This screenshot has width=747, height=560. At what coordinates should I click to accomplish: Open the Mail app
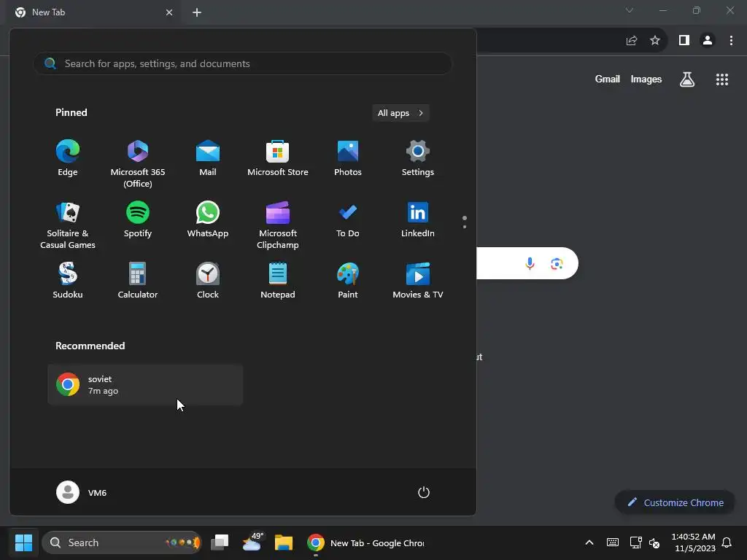click(208, 158)
